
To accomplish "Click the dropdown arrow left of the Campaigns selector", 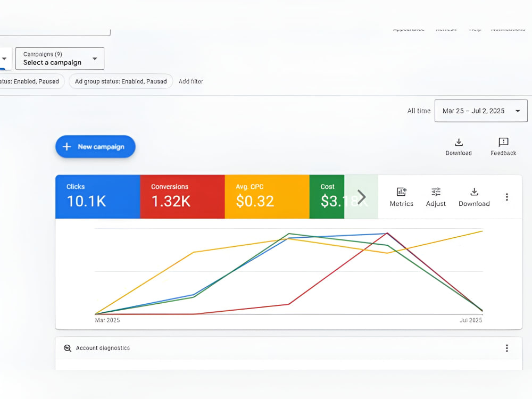I will [x=4, y=59].
